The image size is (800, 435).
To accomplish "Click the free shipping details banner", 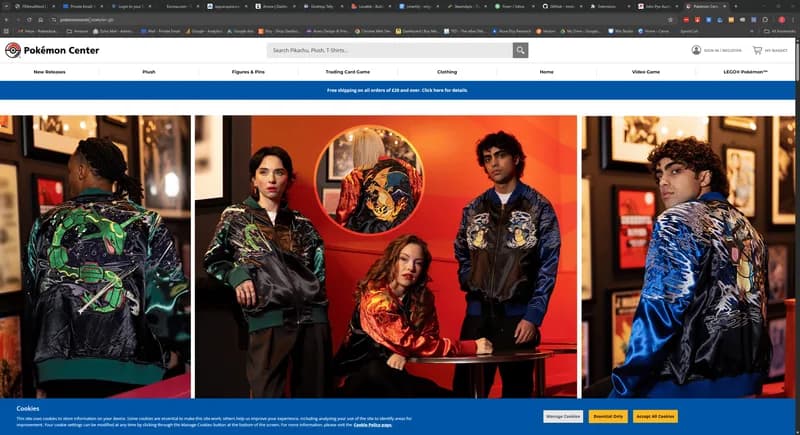I will [397, 90].
